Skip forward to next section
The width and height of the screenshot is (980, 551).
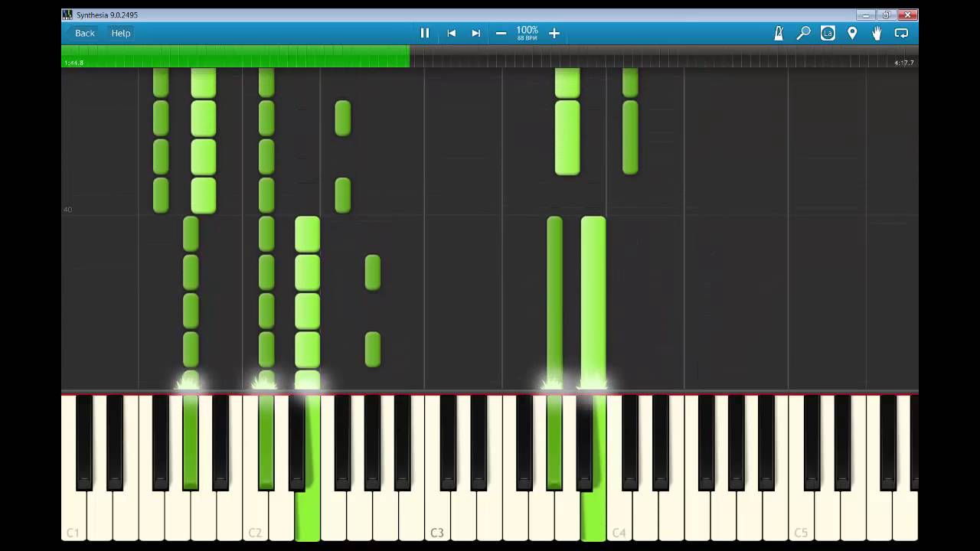[x=475, y=33]
